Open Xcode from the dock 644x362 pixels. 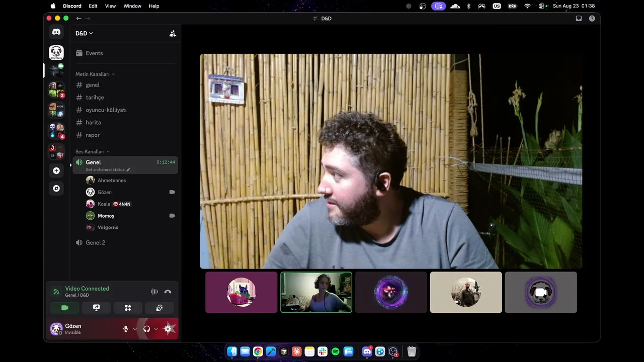pos(271,351)
